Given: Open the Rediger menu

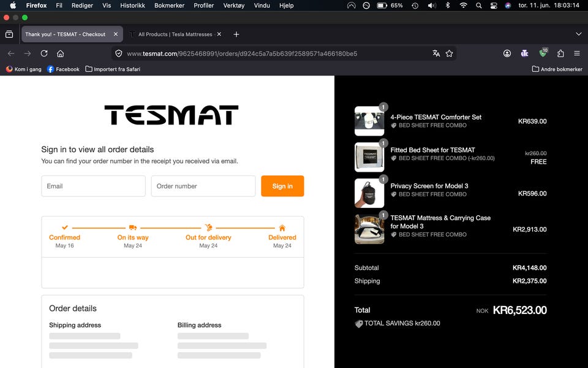Looking at the screenshot, I should (x=82, y=6).
